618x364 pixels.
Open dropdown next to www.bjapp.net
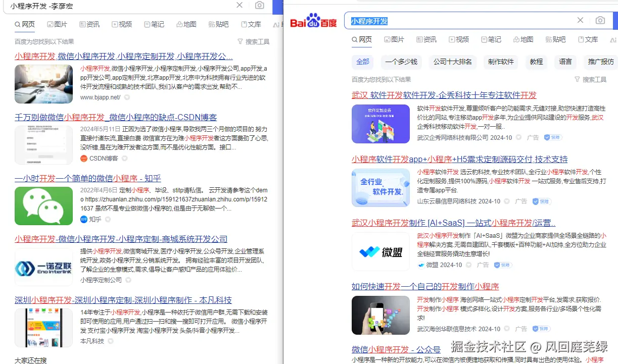click(x=127, y=97)
